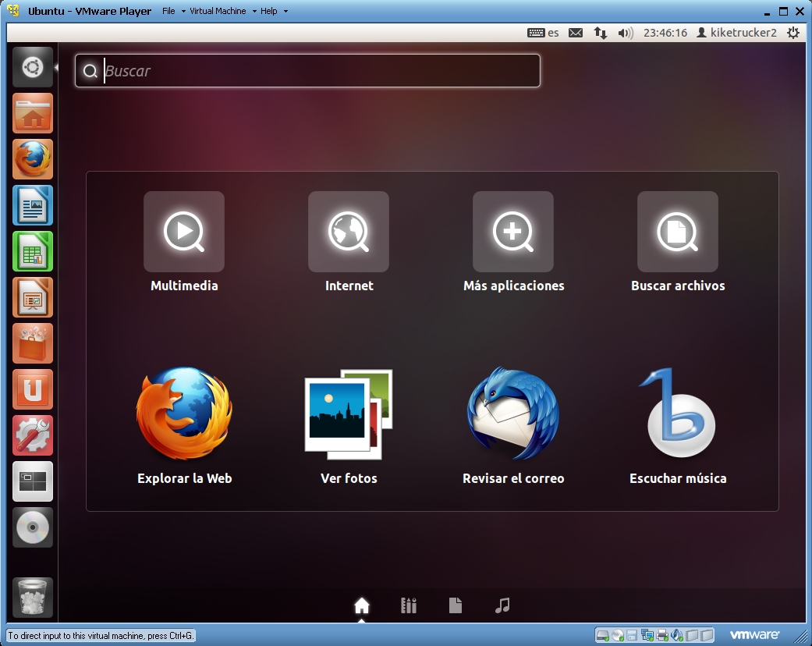812x646 pixels.
Task: Open Ver fotos photo viewer icon
Action: coord(349,414)
